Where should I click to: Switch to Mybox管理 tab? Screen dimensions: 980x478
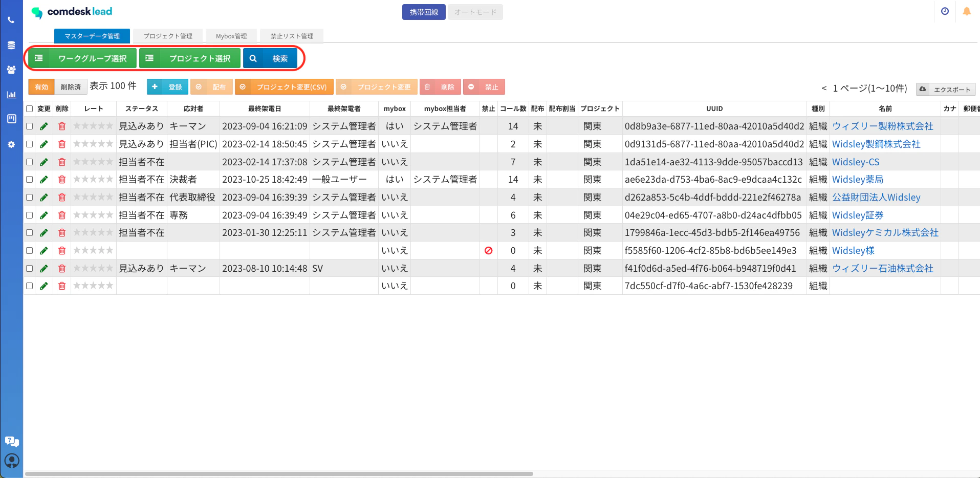pyautogui.click(x=231, y=36)
